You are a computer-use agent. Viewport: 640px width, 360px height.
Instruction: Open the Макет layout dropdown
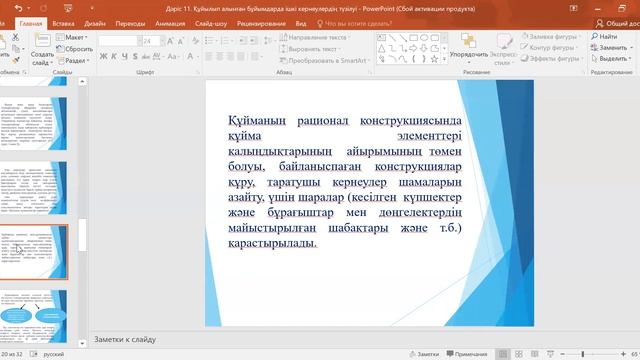tap(72, 37)
